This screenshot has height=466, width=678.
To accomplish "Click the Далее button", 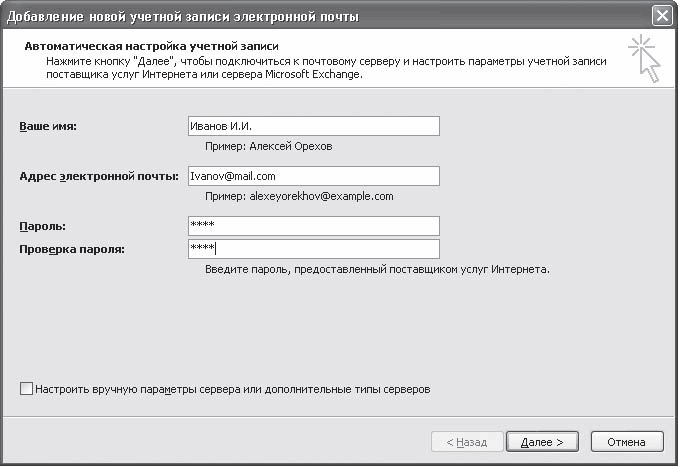I will tap(542, 441).
